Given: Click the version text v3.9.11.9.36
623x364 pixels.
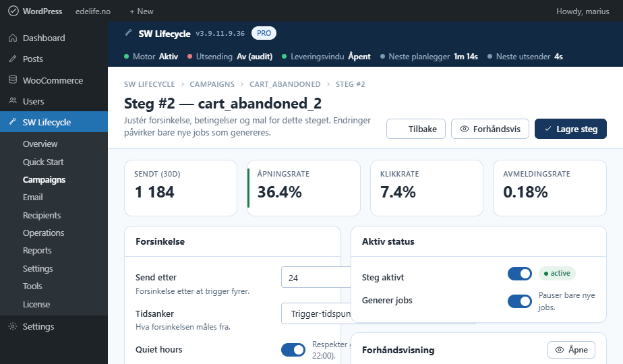Looking at the screenshot, I should tap(220, 34).
